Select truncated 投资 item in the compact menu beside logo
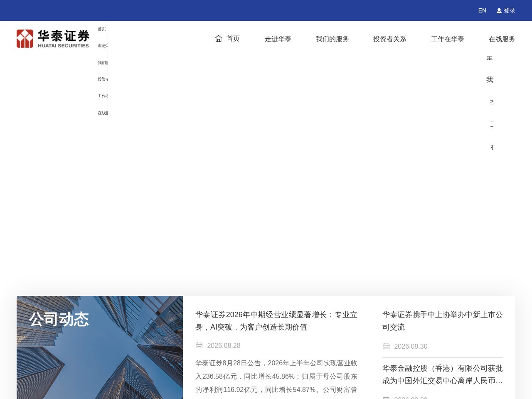 coord(103,79)
